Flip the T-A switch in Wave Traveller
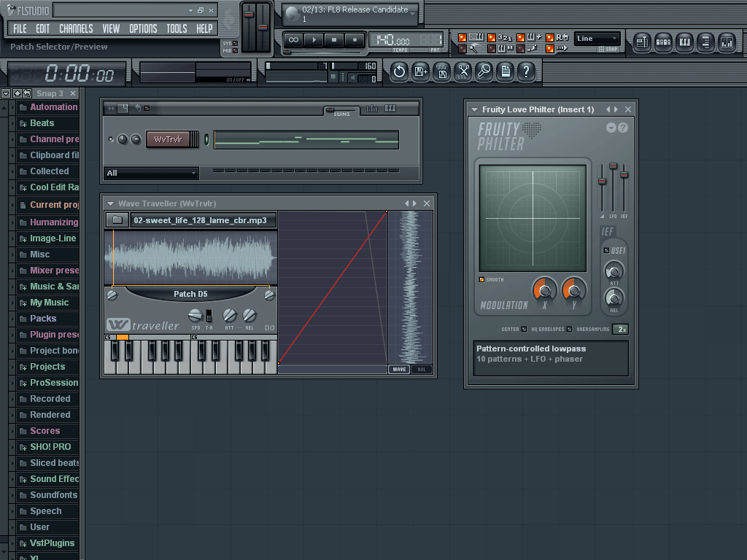Image resolution: width=747 pixels, height=560 pixels. pos(209,316)
